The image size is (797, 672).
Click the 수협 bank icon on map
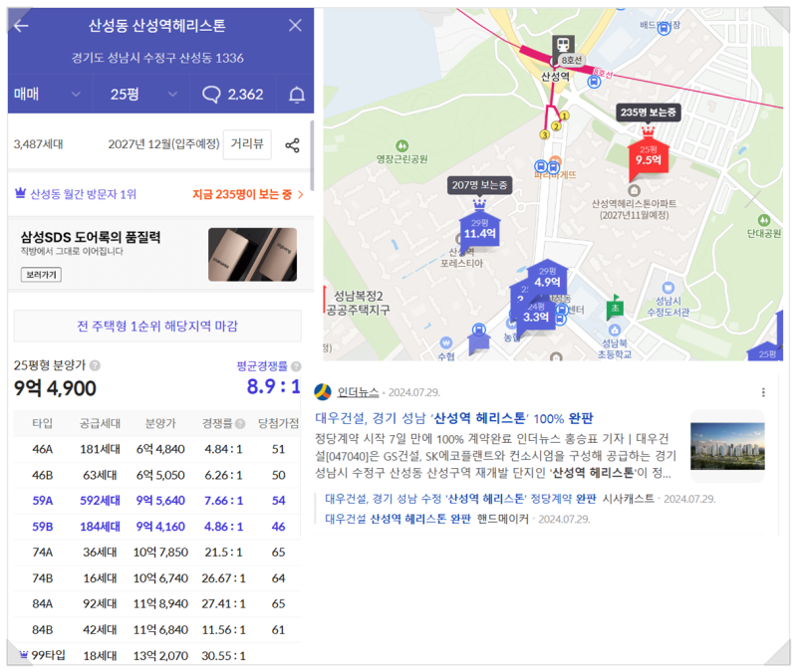(445, 342)
